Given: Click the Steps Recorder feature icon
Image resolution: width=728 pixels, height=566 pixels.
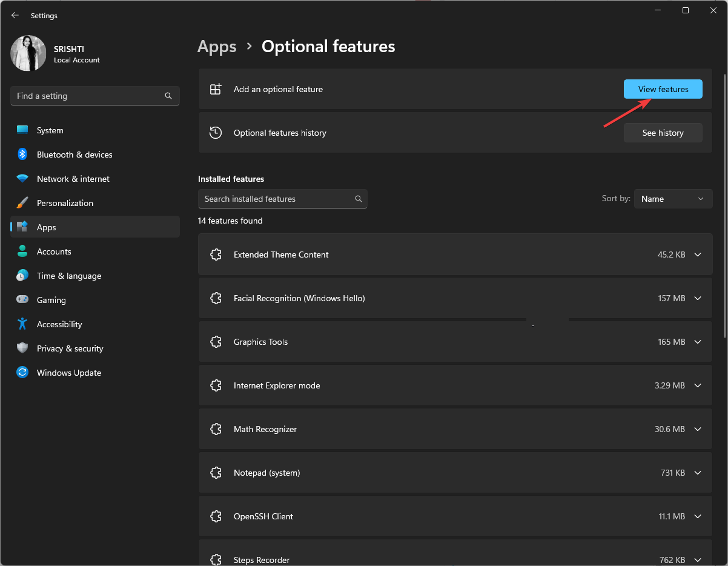Looking at the screenshot, I should tap(216, 560).
